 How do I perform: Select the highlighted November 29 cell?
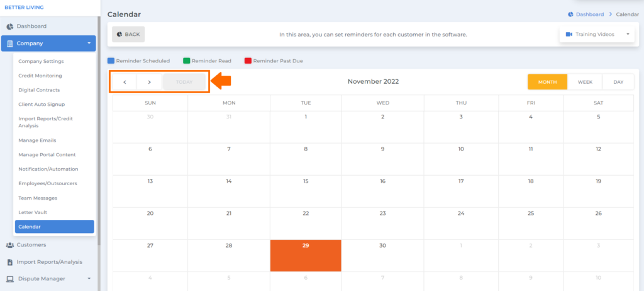pyautogui.click(x=306, y=256)
